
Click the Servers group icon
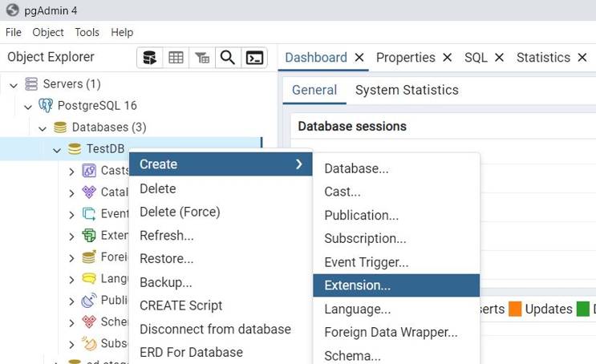31,84
